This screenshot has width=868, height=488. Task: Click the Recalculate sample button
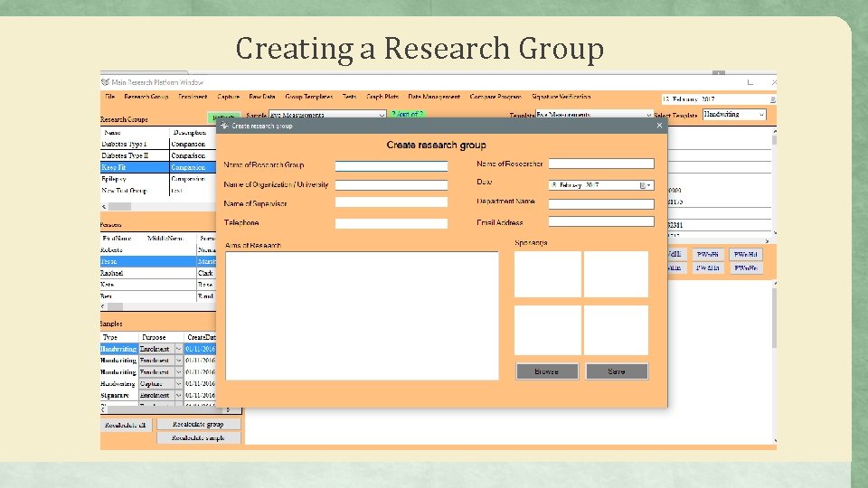click(x=199, y=437)
